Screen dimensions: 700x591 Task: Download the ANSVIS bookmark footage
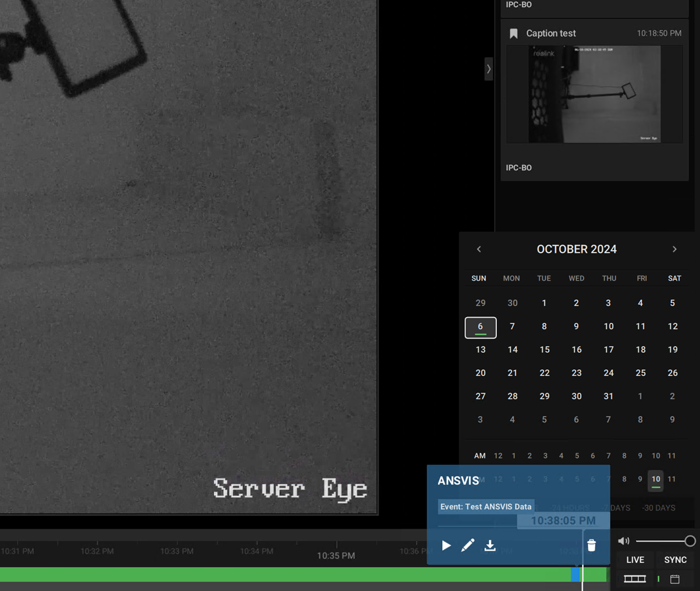tap(490, 546)
